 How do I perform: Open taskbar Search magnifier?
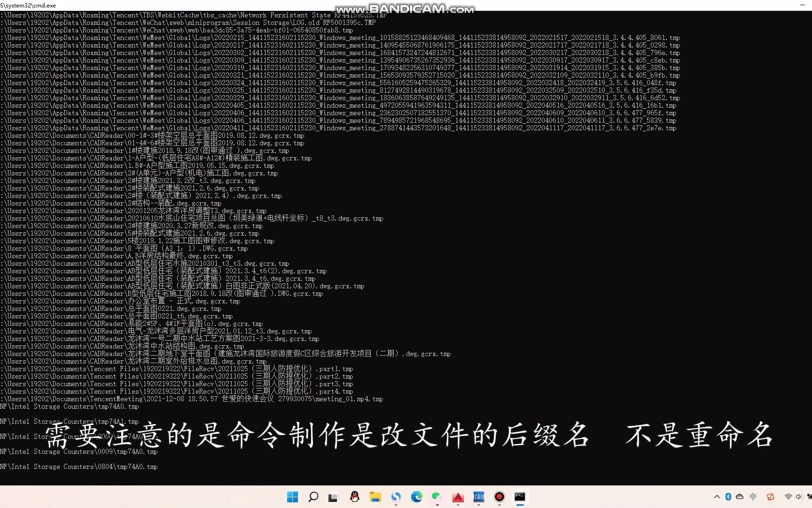tap(313, 497)
